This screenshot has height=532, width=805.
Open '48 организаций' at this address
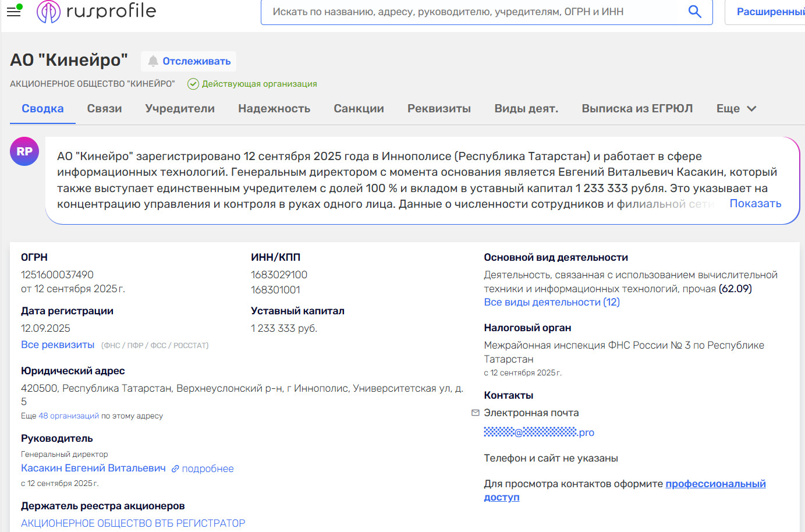point(69,416)
